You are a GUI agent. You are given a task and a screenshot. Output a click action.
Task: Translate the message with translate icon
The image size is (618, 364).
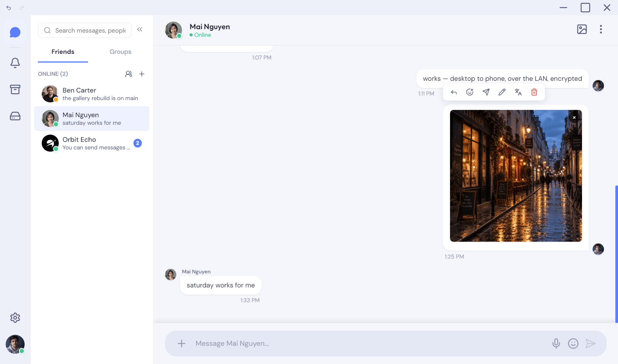(x=518, y=92)
